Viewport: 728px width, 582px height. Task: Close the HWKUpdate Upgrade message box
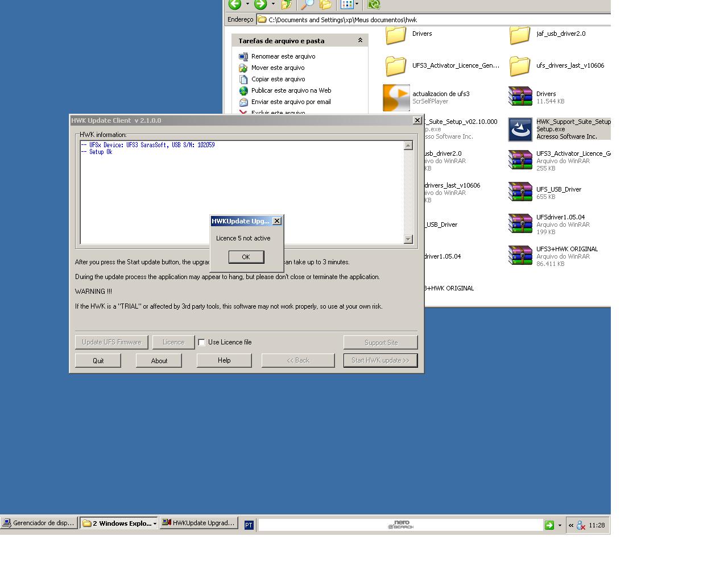click(277, 221)
